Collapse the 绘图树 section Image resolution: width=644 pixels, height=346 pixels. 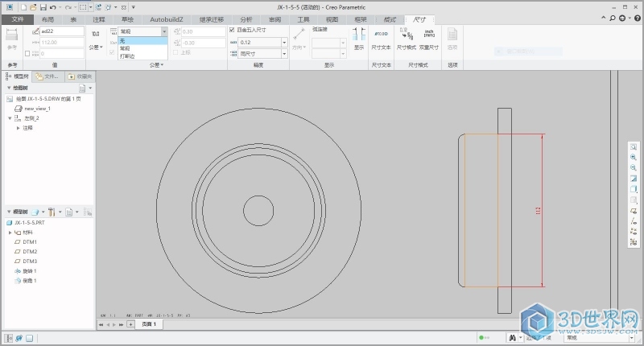[x=9, y=88]
